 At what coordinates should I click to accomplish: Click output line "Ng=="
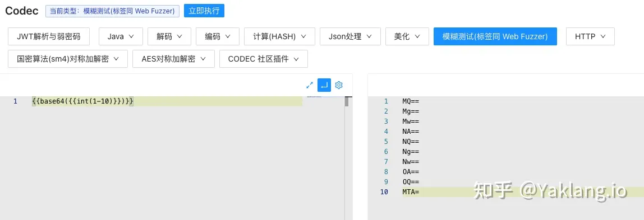pyautogui.click(x=411, y=152)
